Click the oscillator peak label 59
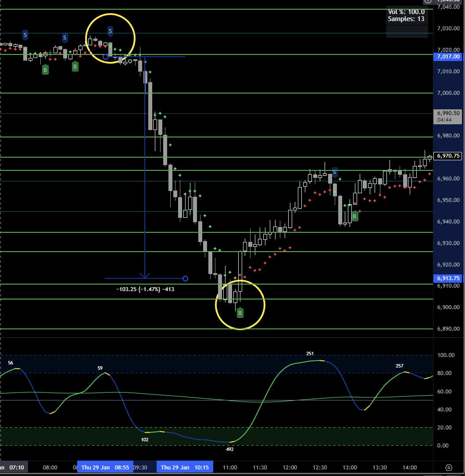Viewport: 465px width, 476px height. pyautogui.click(x=100, y=368)
